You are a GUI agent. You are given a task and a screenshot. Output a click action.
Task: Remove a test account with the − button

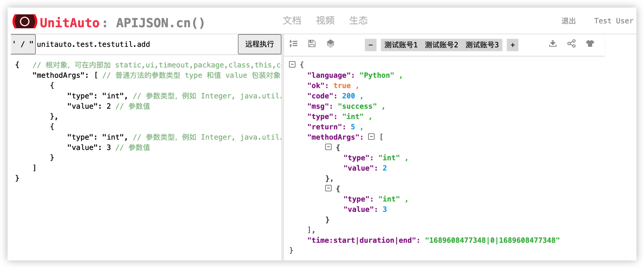pos(371,45)
